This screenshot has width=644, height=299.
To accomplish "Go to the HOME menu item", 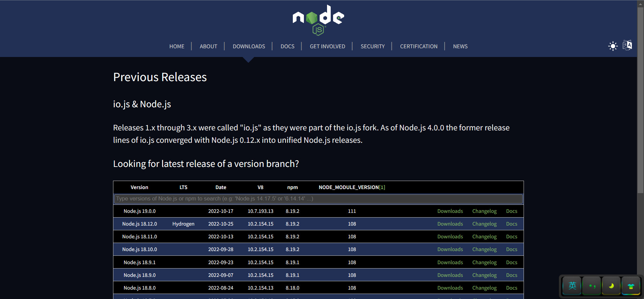I will (177, 46).
